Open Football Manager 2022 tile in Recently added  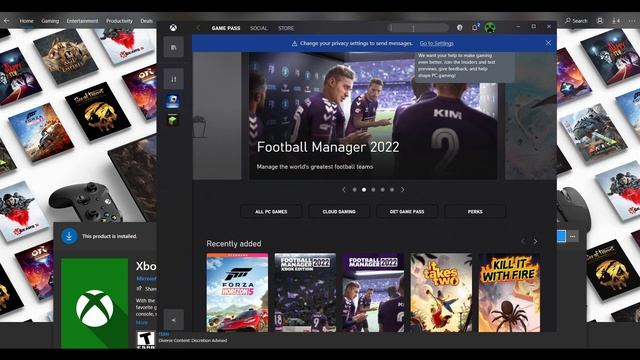[373, 292]
